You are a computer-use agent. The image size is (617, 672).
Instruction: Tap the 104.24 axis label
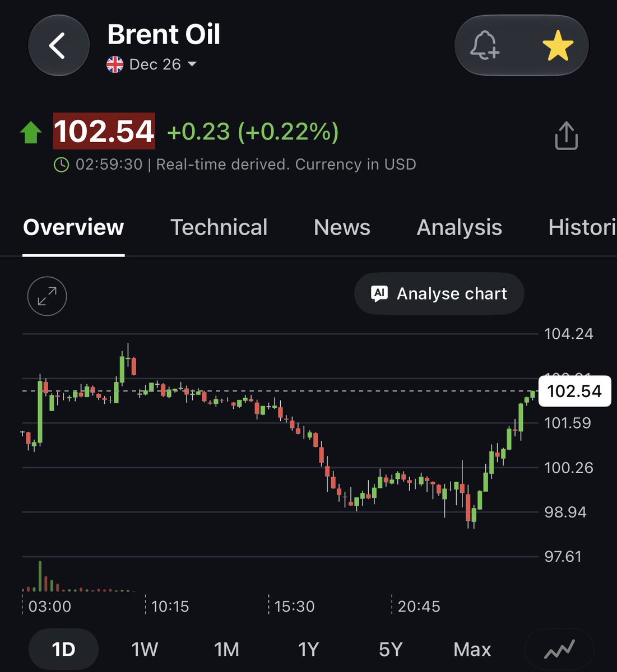(x=569, y=334)
